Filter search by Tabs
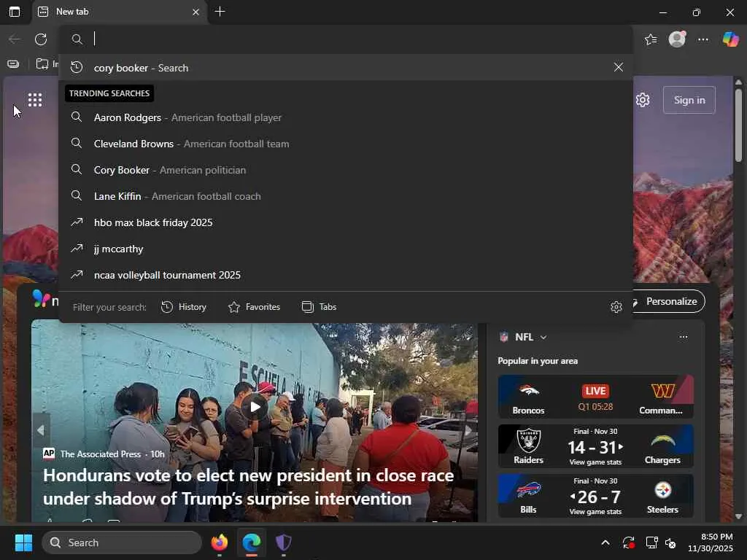Image resolution: width=747 pixels, height=560 pixels. tap(320, 307)
